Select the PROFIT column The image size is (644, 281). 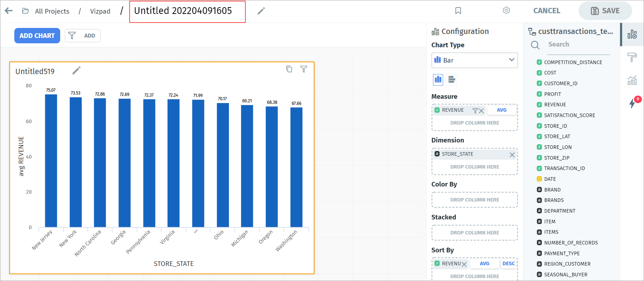tap(552, 94)
